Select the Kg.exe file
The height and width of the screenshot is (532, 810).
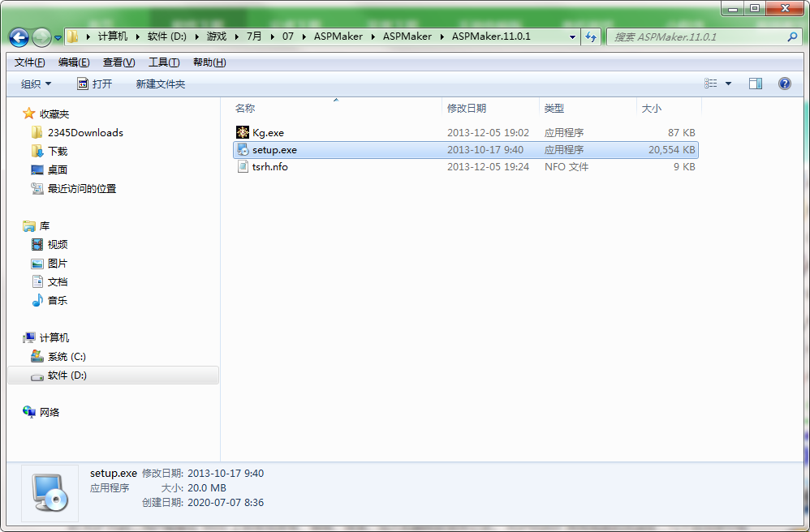coord(268,133)
